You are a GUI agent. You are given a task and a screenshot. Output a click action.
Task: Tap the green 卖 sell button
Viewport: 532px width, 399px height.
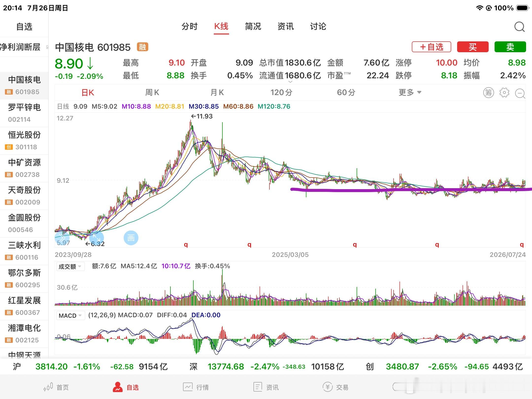point(510,47)
